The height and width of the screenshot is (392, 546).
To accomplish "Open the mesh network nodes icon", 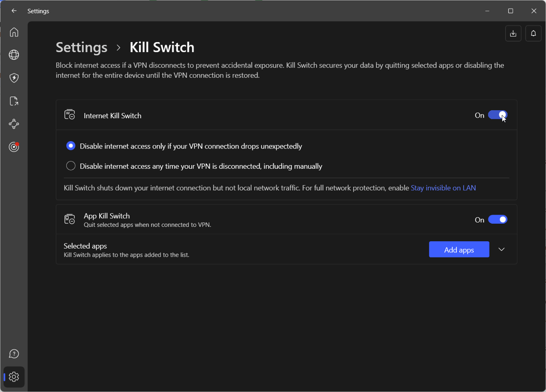I will 14,124.
